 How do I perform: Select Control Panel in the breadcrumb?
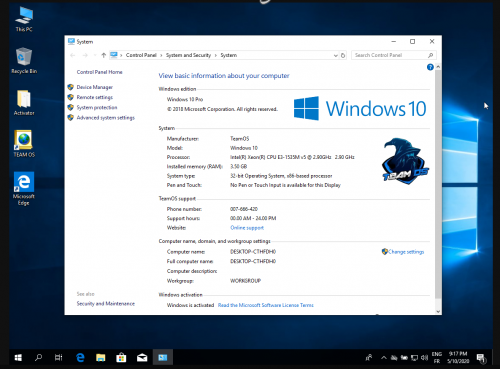coord(141,55)
